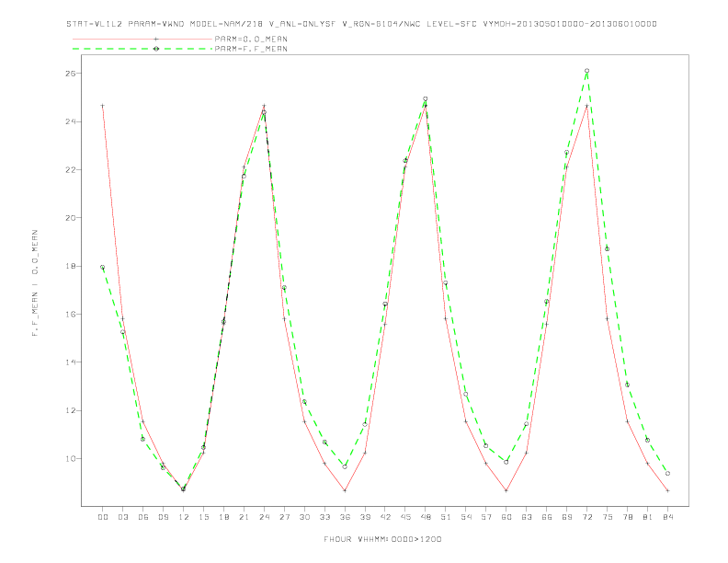Click x-axis tick label 75
The width and height of the screenshot is (728, 563).
click(x=608, y=517)
